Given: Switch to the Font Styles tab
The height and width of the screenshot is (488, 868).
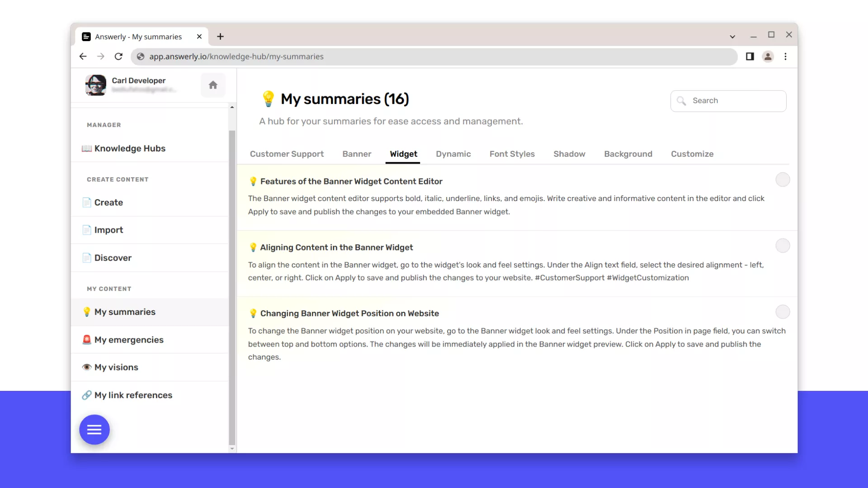Looking at the screenshot, I should click(512, 154).
